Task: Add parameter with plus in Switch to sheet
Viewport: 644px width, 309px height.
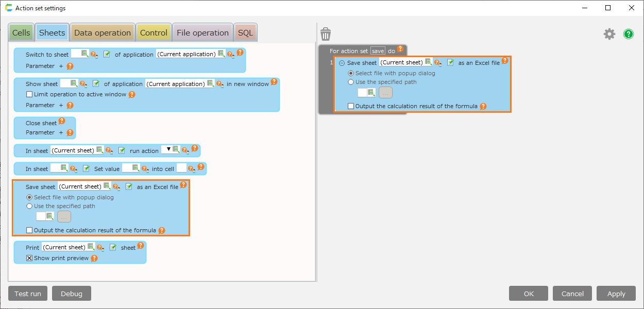Action: 61,66
